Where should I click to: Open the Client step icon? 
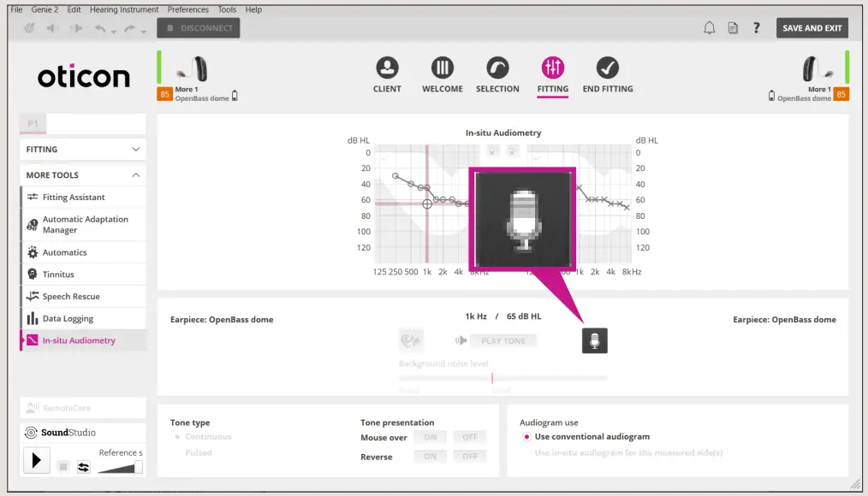click(387, 68)
